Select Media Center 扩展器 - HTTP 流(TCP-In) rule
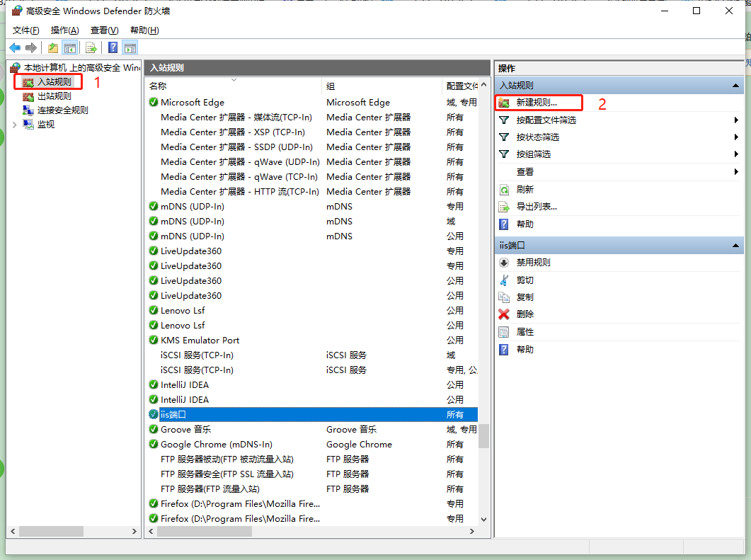This screenshot has height=560, width=751. pos(312,192)
